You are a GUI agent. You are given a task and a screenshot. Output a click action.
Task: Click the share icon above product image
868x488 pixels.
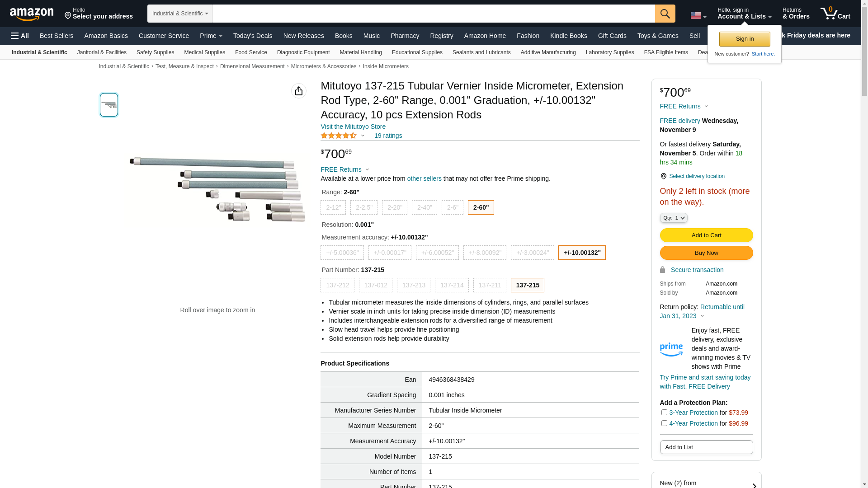point(299,91)
